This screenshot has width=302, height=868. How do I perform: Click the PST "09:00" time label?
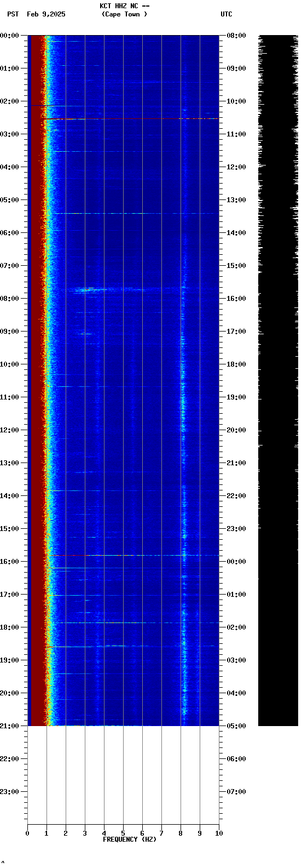pos(10,332)
